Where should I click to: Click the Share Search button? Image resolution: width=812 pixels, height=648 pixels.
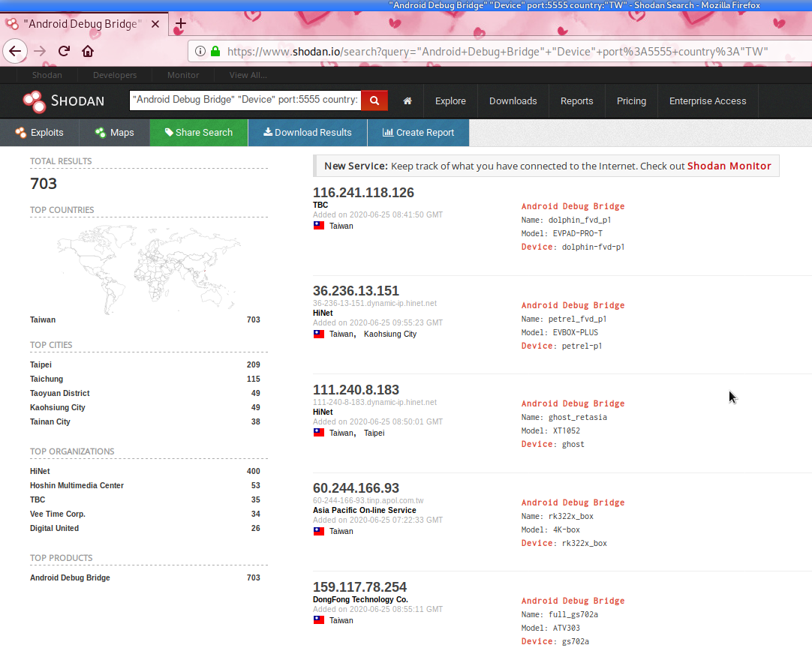pos(198,133)
